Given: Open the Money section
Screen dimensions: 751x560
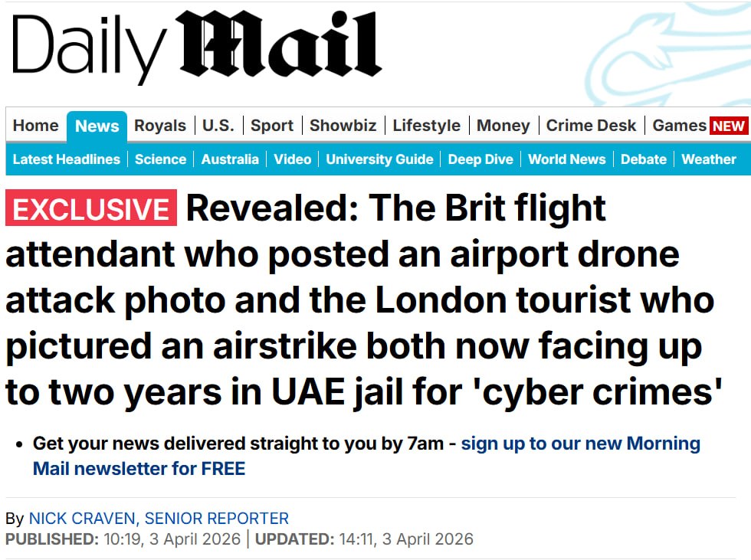Looking at the screenshot, I should pyautogui.click(x=503, y=126).
